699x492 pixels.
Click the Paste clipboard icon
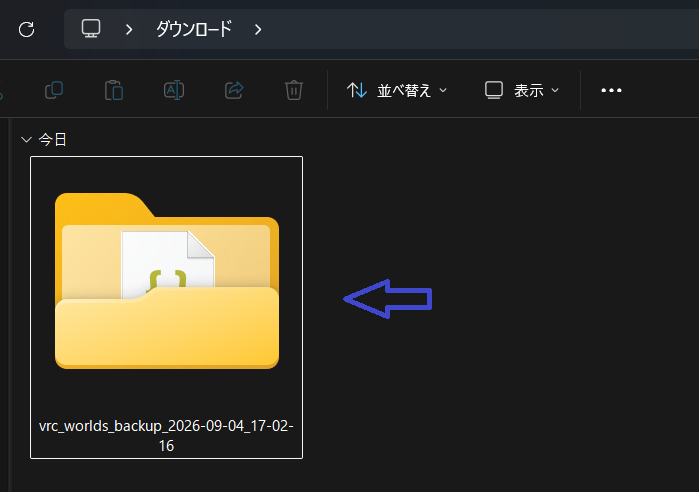114,90
